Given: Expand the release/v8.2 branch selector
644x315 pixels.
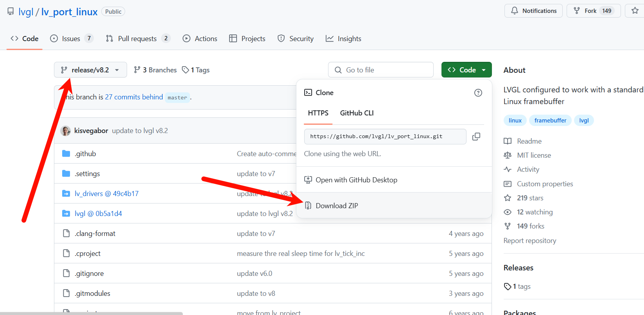Looking at the screenshot, I should point(90,70).
